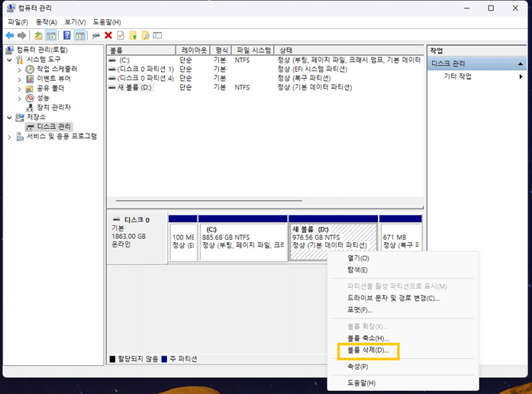Viewport: 532px width, 394px height.
Task: Select 컴퓨터 관리(로컬) root tree node
Action: click(42, 50)
